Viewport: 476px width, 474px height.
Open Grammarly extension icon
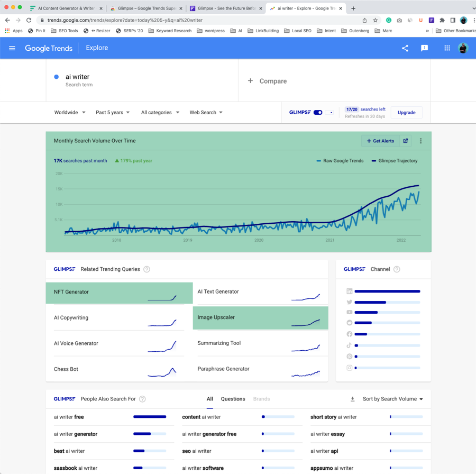pos(389,20)
